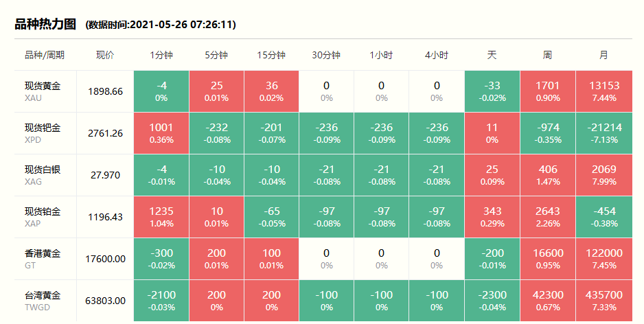The width and height of the screenshot is (644, 324).
Task: Open the 现货白银 XAG row label
Action: [x=43, y=174]
